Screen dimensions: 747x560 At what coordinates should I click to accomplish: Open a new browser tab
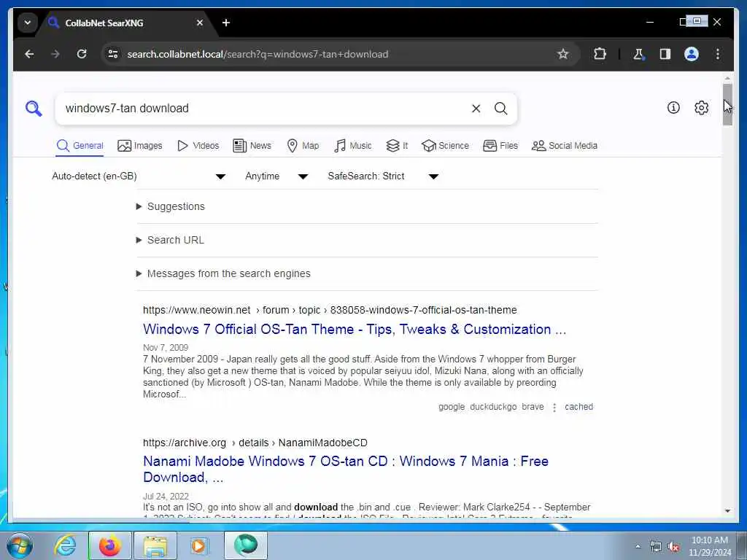[226, 23]
